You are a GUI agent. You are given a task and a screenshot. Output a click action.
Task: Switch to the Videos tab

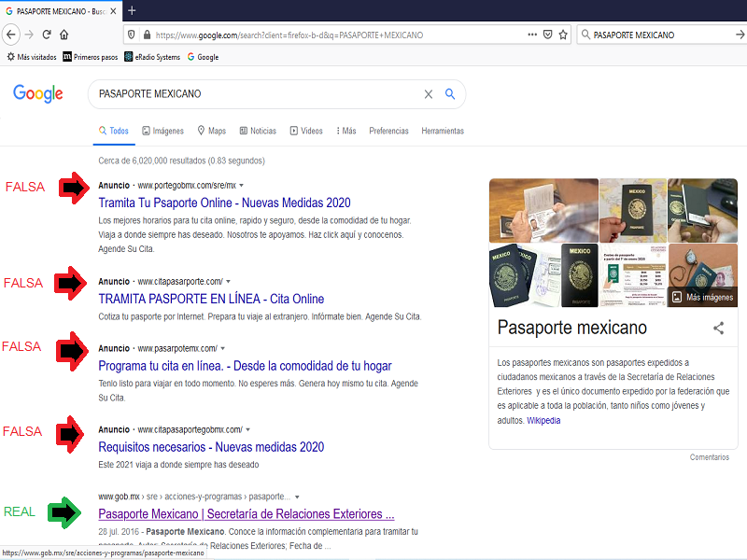[306, 131]
